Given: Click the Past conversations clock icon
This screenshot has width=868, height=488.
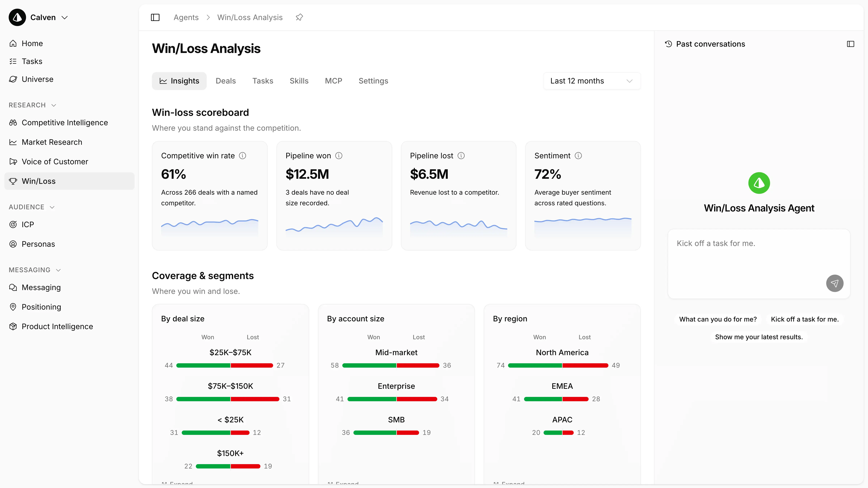Looking at the screenshot, I should click(669, 44).
